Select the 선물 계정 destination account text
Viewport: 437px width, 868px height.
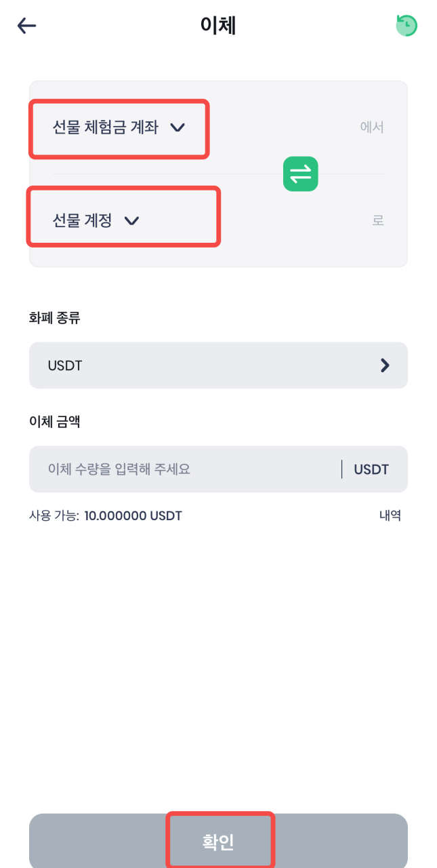82,220
